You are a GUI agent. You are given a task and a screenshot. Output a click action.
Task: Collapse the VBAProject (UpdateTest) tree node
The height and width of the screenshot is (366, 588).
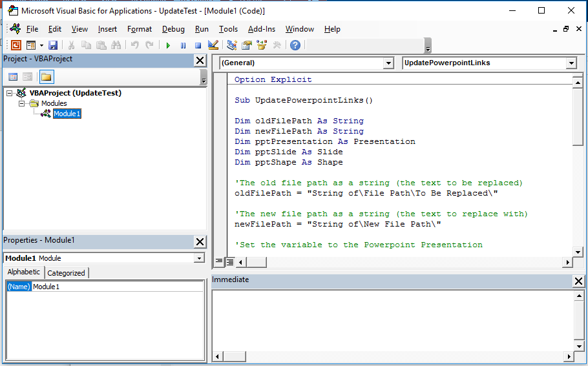point(10,93)
